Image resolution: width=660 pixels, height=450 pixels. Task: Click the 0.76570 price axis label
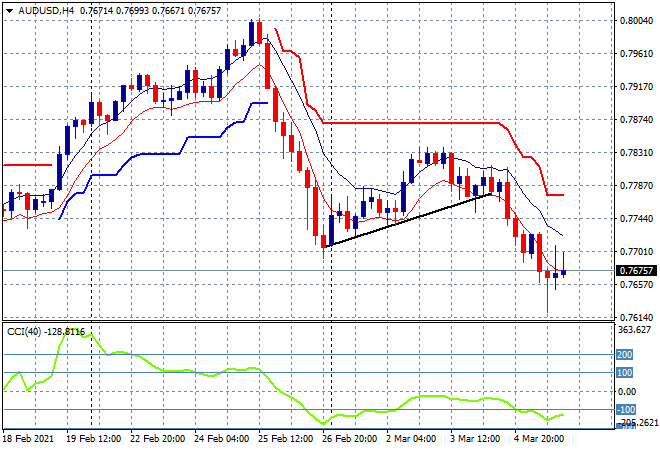click(x=636, y=285)
